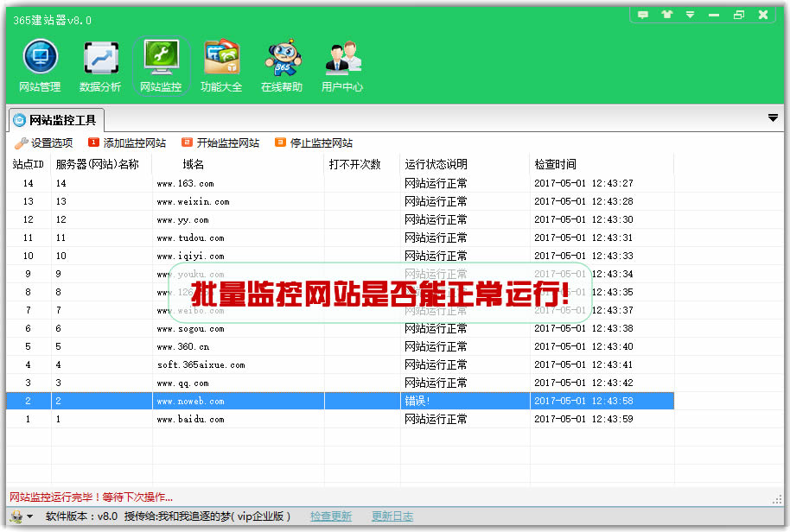Viewport: 790px width, 532px height.
Task: Open 用户中心 user center icon
Action: pyautogui.click(x=342, y=66)
